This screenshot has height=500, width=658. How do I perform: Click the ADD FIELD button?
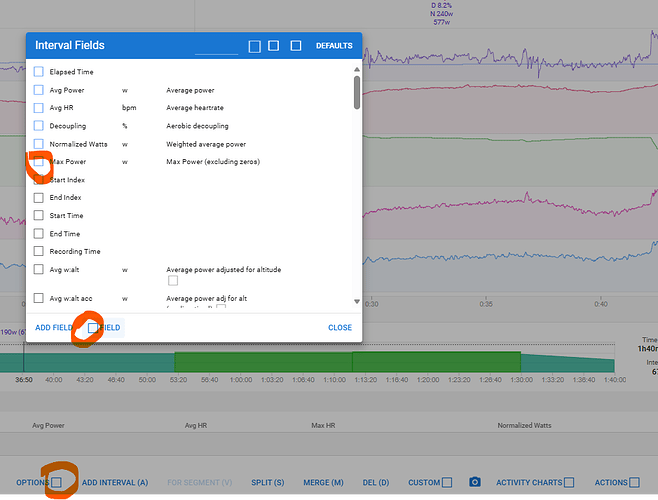54,327
